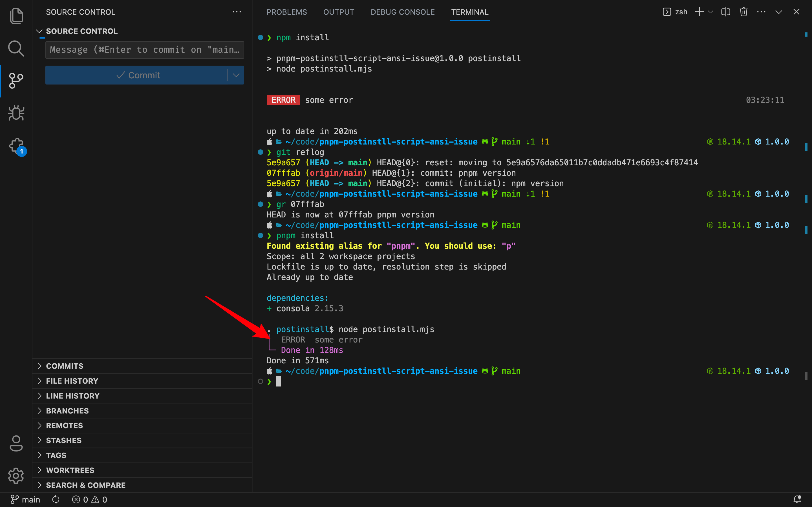Open the Commit button dropdown arrow
Screen dimensions: 812x507
236,75
